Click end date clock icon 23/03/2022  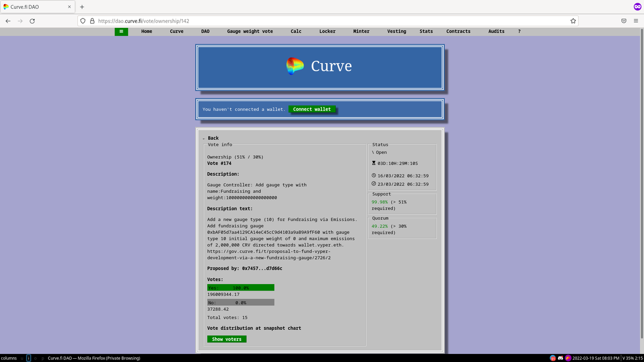(x=374, y=184)
